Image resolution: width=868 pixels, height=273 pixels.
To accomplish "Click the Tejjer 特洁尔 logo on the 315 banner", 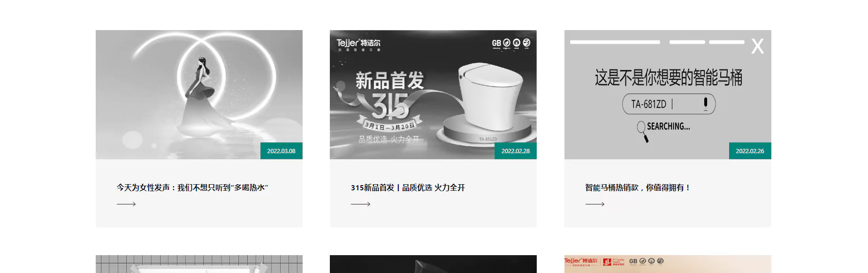I will pos(358,44).
